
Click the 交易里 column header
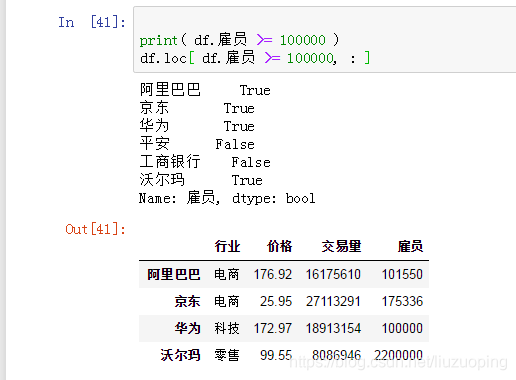pos(341,246)
